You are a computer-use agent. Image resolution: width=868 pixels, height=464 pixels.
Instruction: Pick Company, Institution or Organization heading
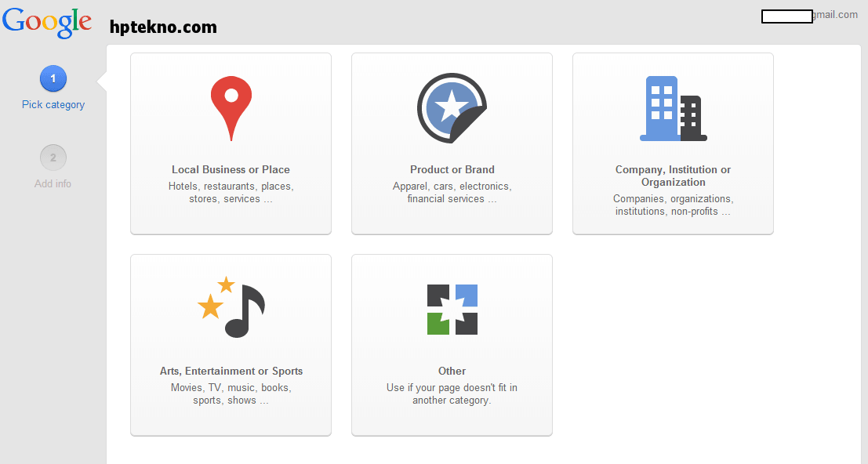coord(673,176)
